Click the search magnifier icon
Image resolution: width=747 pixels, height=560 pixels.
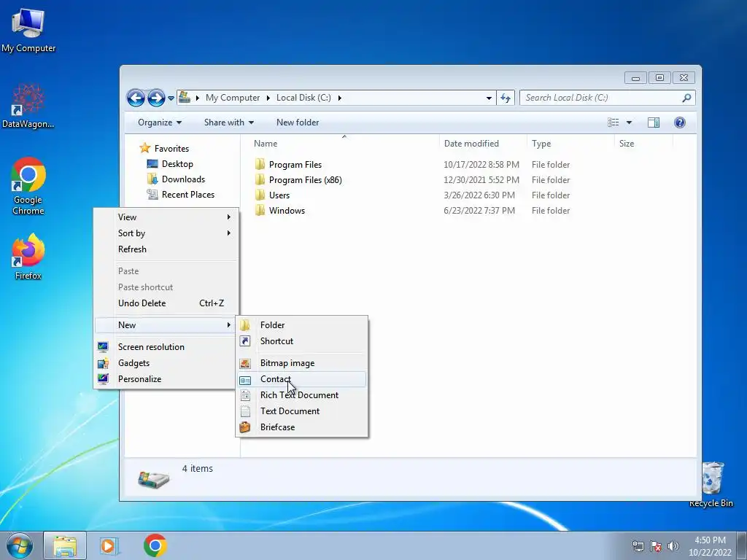[686, 98]
